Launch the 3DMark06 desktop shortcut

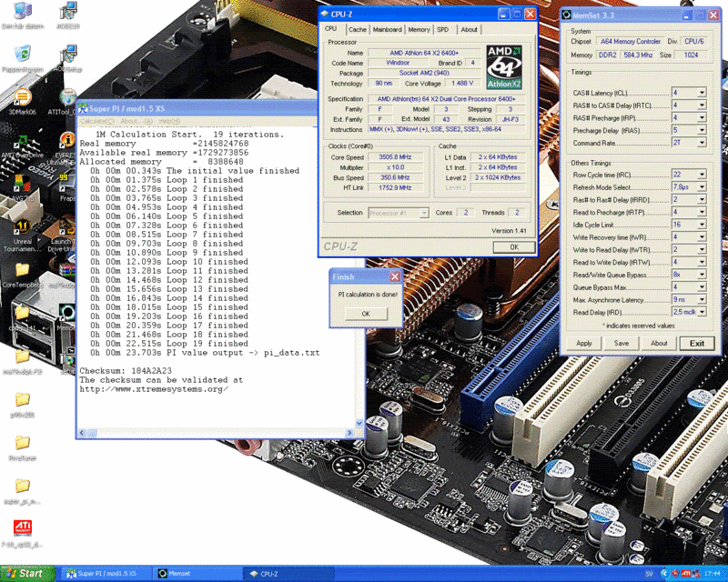[x=22, y=97]
